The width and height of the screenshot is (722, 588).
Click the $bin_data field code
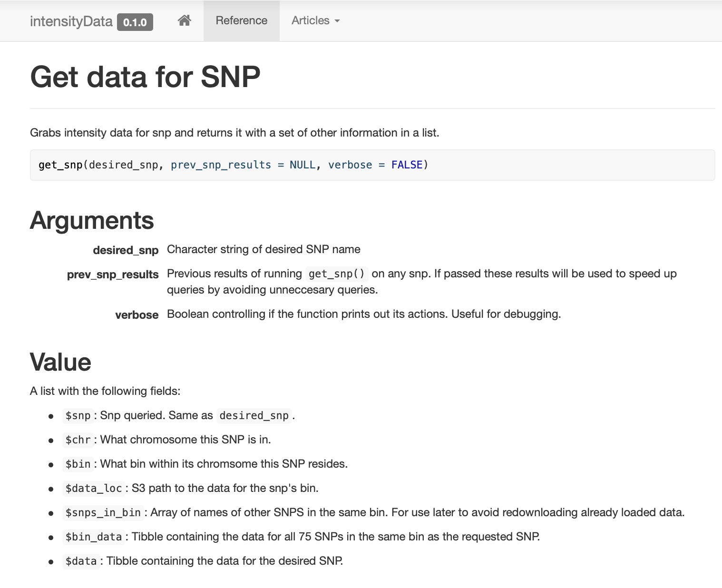[94, 537]
